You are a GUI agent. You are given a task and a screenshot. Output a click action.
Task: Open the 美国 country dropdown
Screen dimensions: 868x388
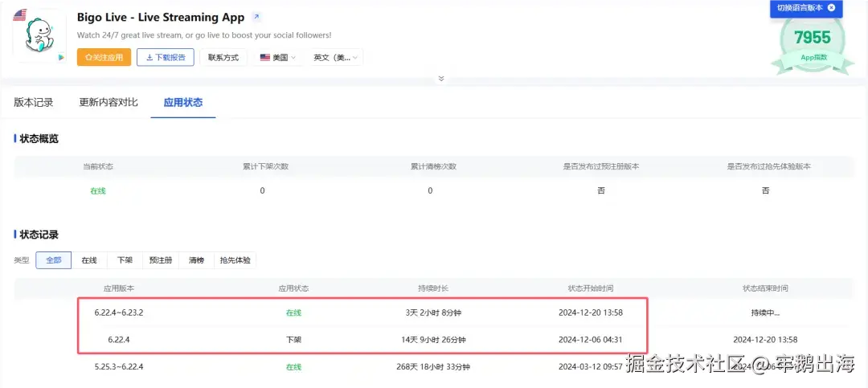click(x=278, y=57)
